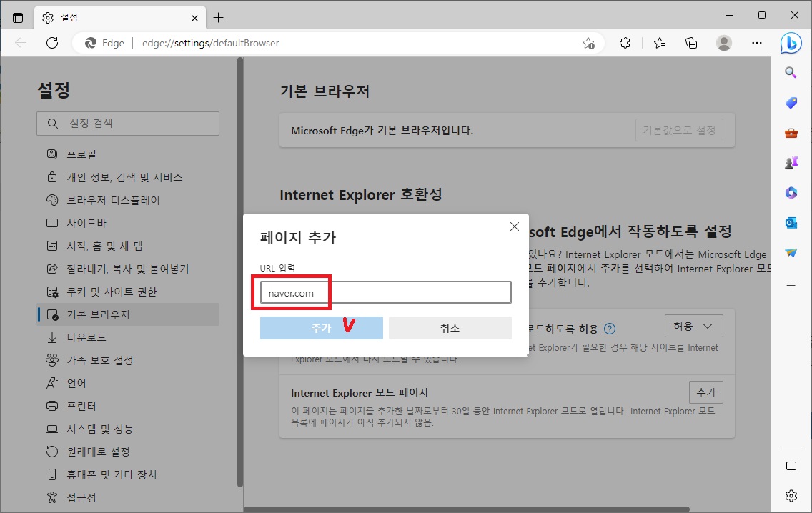Open 다운로드 settings section

(128, 337)
